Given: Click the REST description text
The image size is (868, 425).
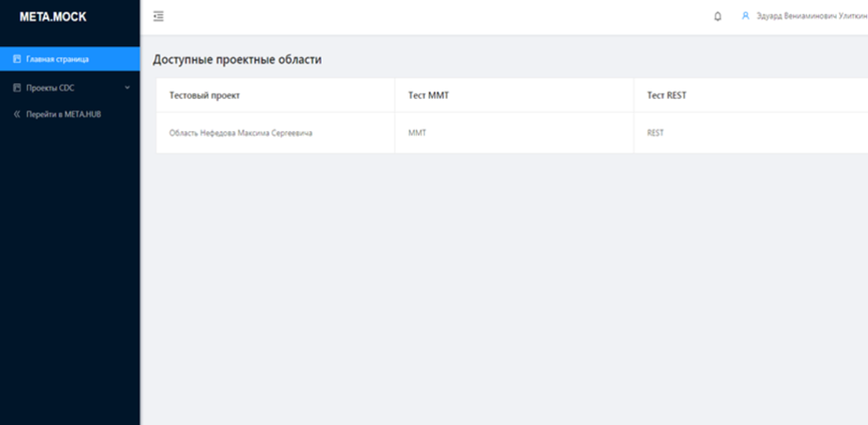Looking at the screenshot, I should point(655,133).
